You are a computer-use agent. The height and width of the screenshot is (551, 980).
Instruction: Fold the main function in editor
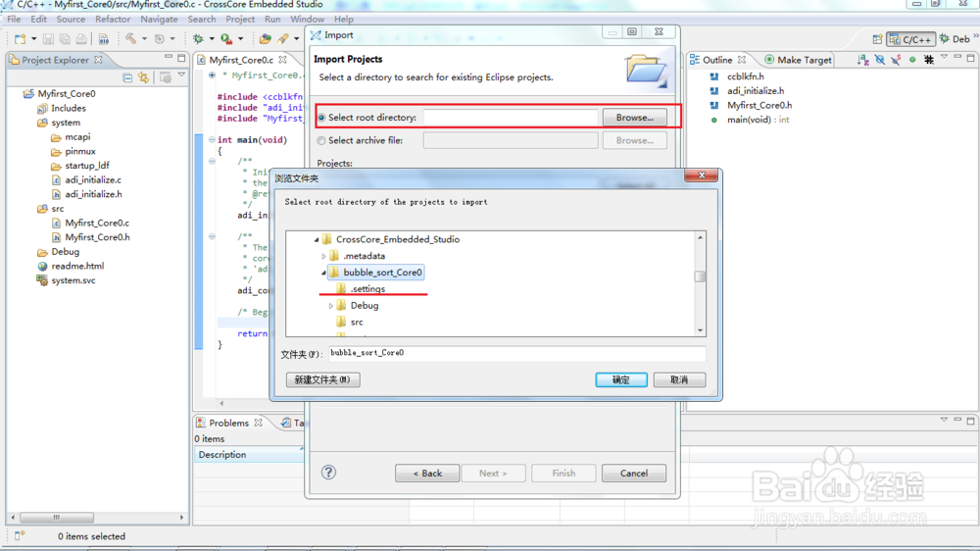click(212, 139)
